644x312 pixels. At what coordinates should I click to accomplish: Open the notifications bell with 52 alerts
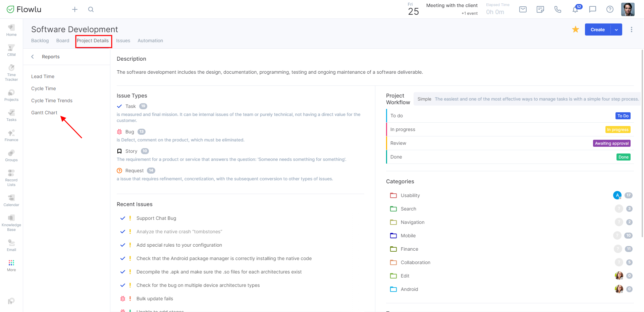click(575, 9)
